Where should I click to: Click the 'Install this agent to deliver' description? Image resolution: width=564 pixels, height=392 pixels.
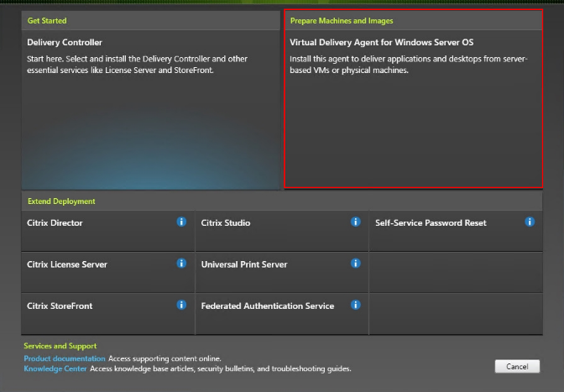[409, 65]
